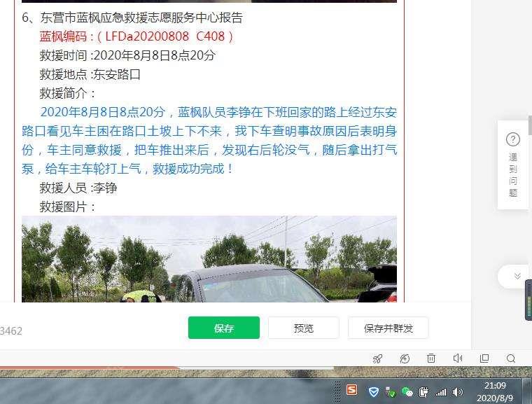532x404 pixels.
Task: Open the taskbar clock showing 21:09
Action: pyautogui.click(x=495, y=391)
